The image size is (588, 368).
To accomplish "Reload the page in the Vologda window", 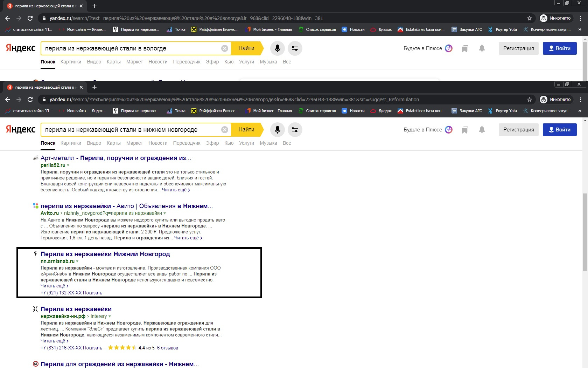I will click(30, 18).
